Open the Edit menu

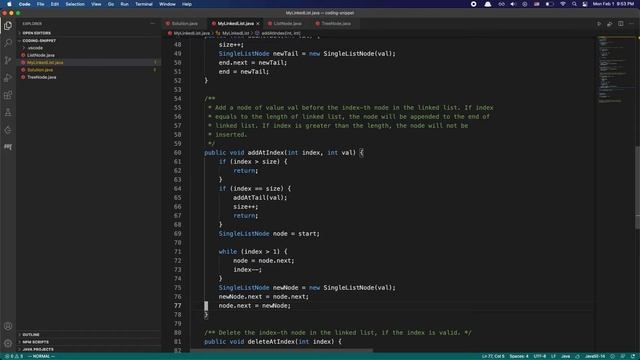coord(55,4)
